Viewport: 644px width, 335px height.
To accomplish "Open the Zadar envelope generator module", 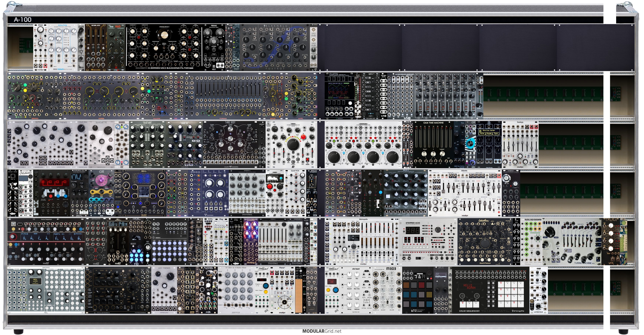I will (275, 193).
